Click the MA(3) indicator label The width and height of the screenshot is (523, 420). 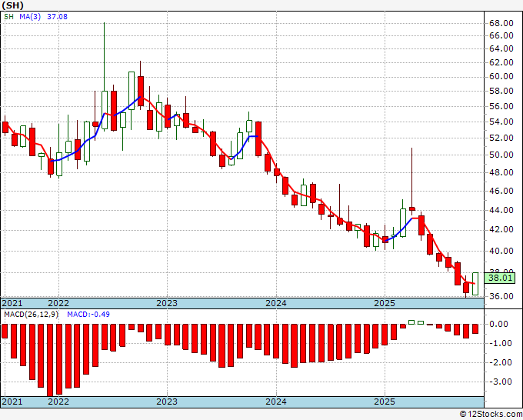pos(30,17)
